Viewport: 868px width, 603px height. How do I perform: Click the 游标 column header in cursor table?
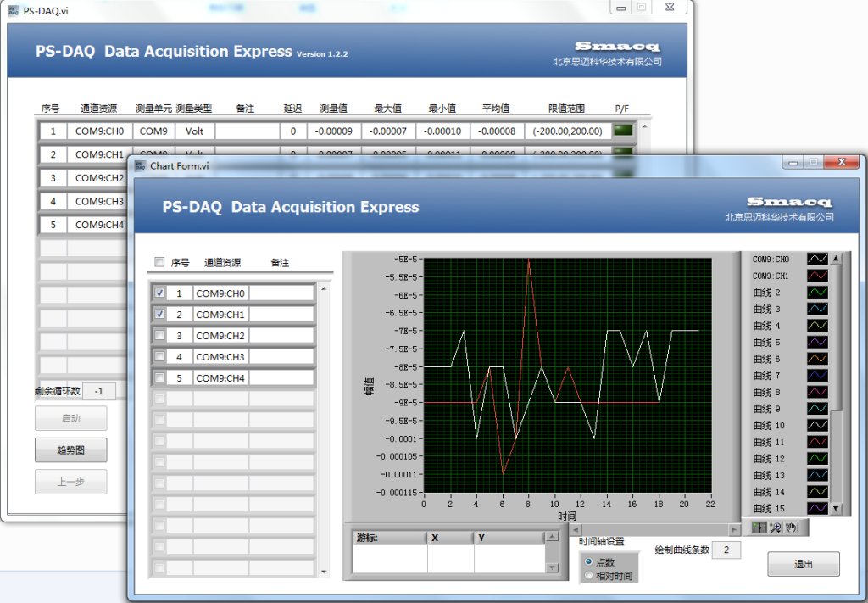tap(390, 538)
